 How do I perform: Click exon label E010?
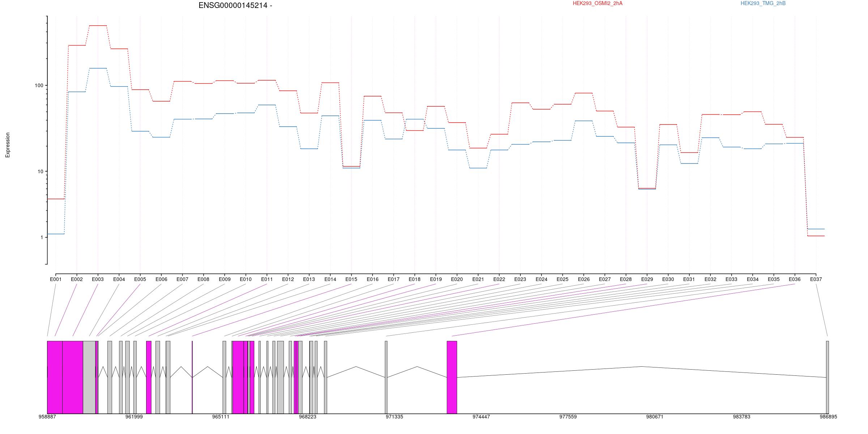click(246, 279)
